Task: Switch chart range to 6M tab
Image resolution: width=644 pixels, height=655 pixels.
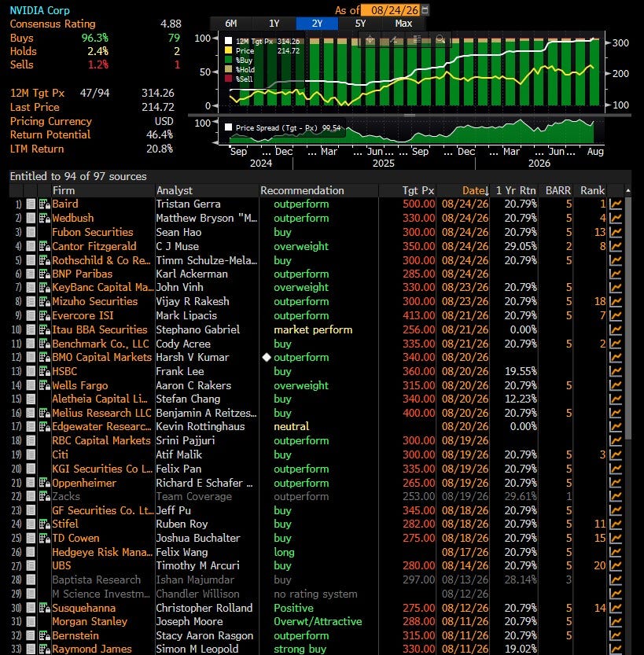Action: [231, 24]
